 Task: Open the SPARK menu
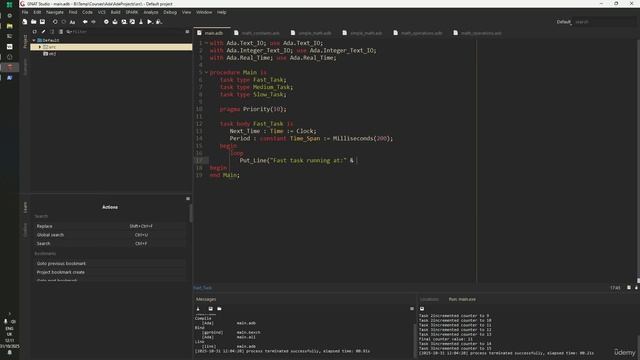(132, 12)
